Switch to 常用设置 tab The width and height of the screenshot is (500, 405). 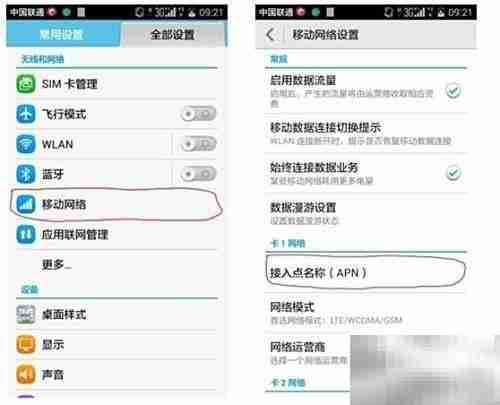pyautogui.click(x=62, y=34)
